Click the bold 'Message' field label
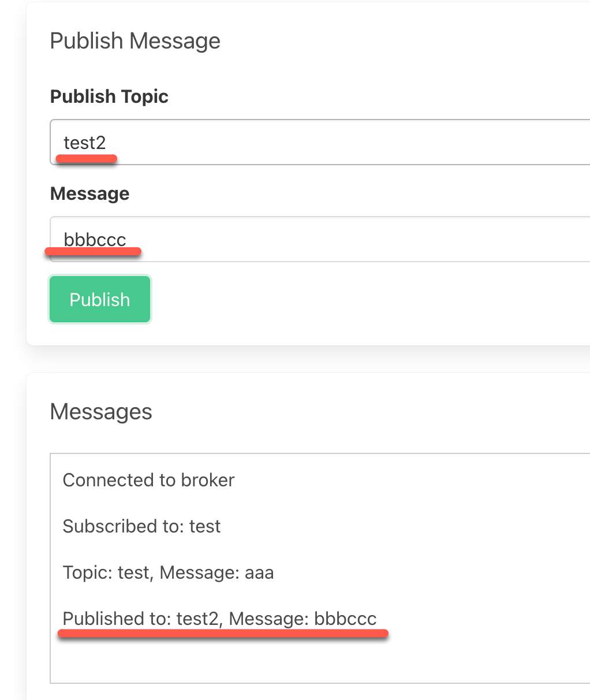The width and height of the screenshot is (590, 700). 89,193
